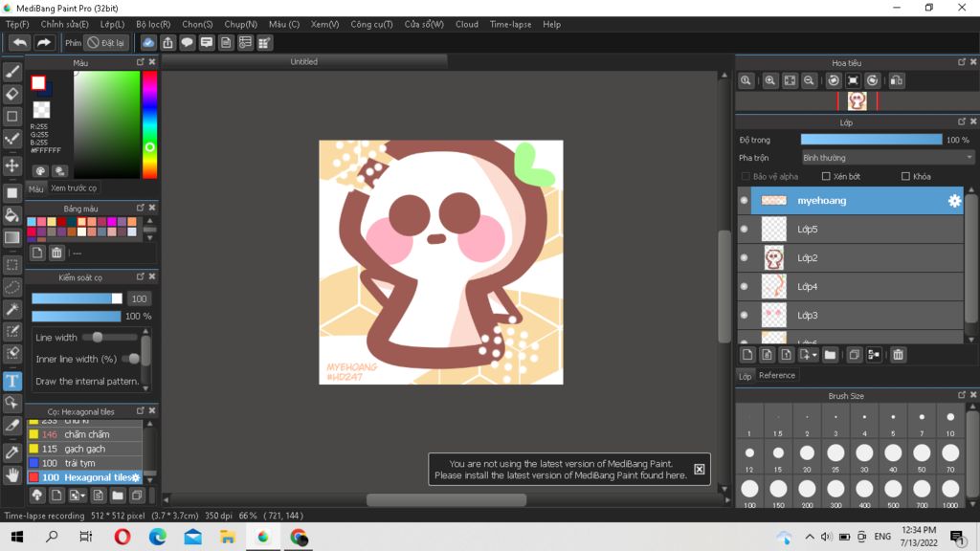Screen dimensions: 980x551
Task: Open File Explorer from taskbar
Action: coord(228,537)
